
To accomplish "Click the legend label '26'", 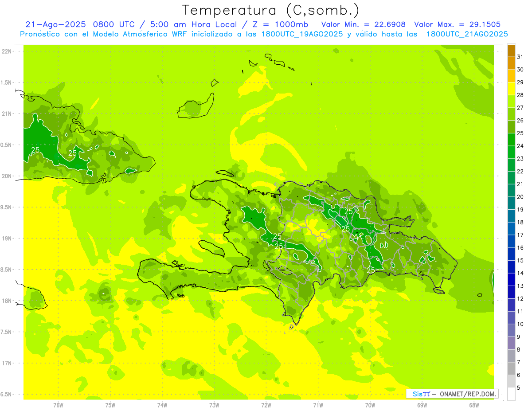I will coord(520,121).
